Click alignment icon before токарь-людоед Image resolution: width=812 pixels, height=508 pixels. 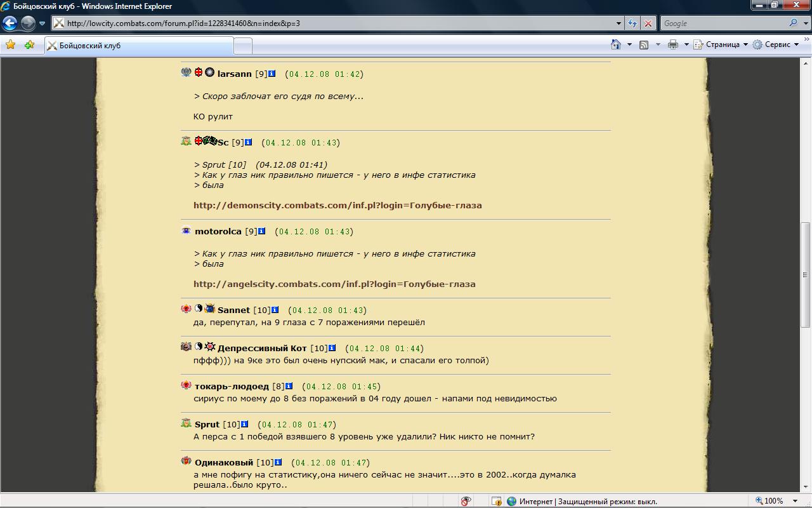click(x=186, y=385)
